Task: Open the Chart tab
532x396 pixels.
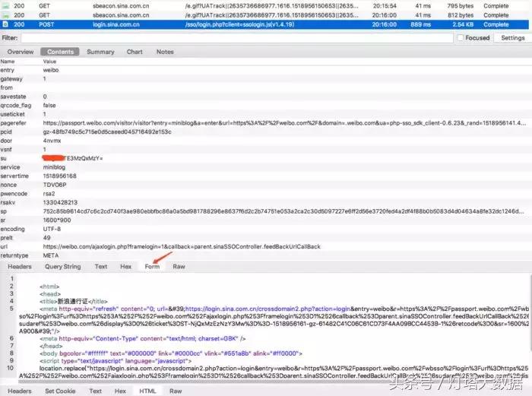Action: pyautogui.click(x=135, y=52)
